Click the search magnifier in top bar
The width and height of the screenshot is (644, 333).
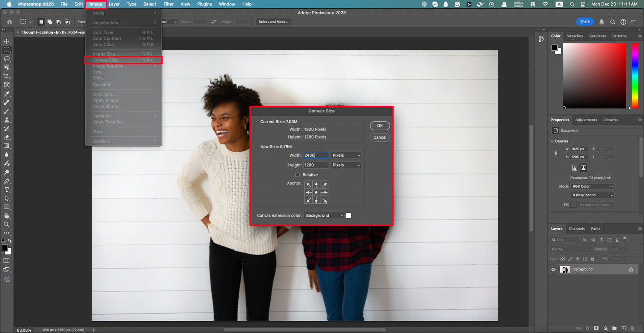pyautogui.click(x=613, y=22)
